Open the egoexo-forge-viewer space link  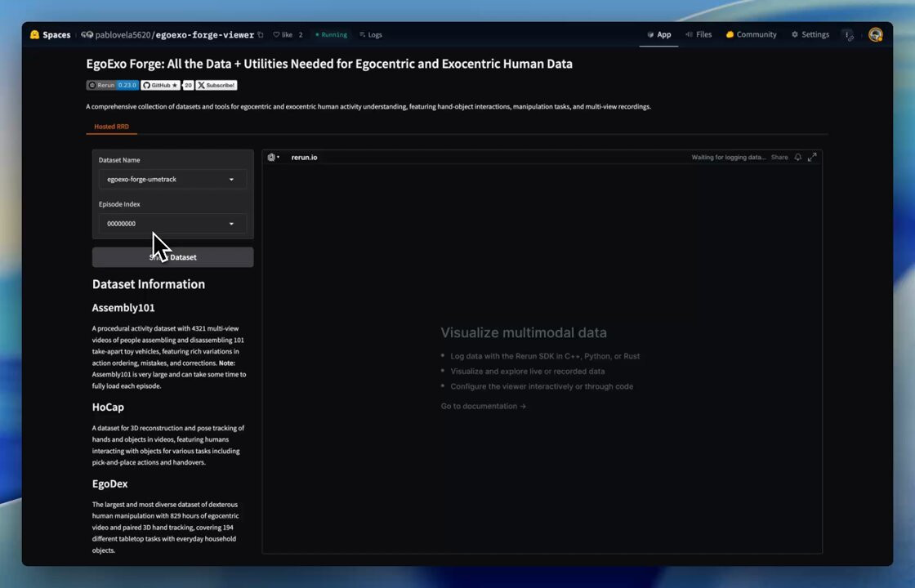[205, 35]
